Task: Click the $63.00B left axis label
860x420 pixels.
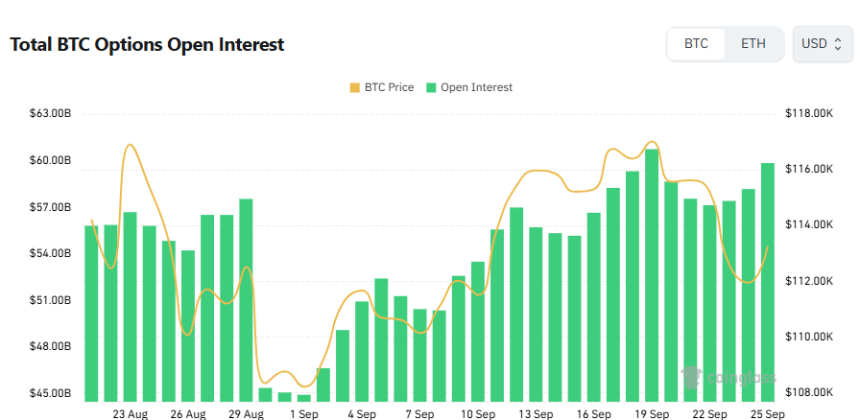Action: (x=51, y=114)
